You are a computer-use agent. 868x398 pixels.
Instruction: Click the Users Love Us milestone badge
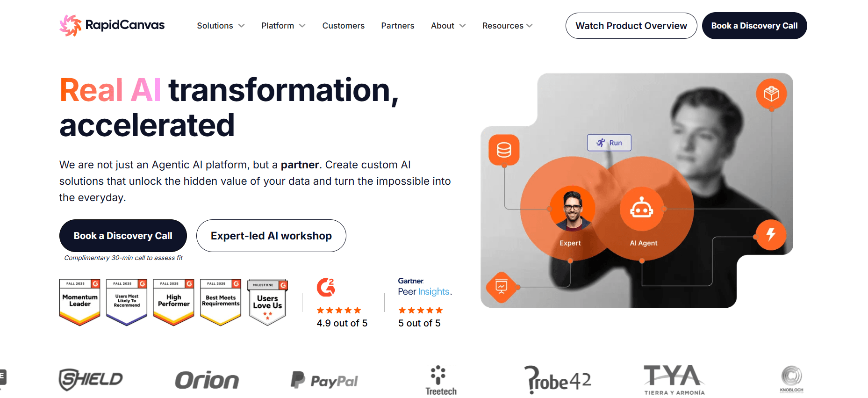click(x=268, y=302)
